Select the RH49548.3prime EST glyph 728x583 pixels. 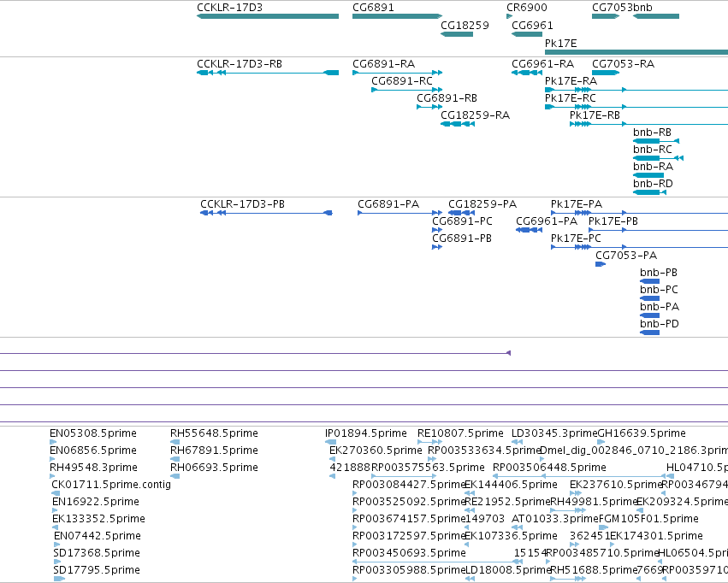52,476
